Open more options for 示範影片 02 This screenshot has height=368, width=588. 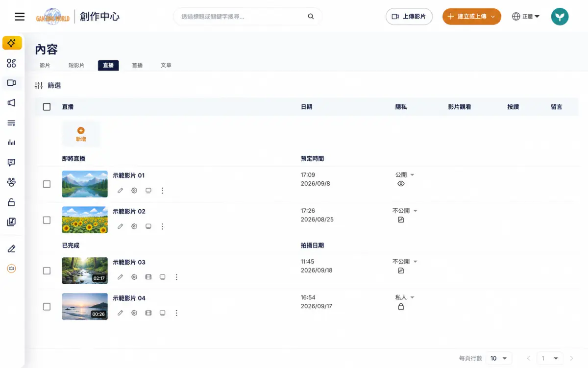click(163, 226)
